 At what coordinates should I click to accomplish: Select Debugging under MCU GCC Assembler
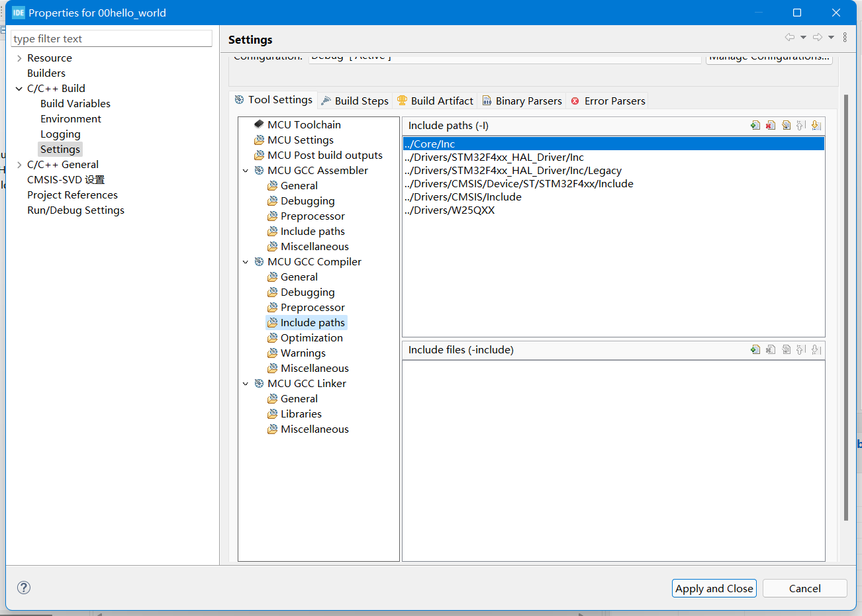click(307, 200)
